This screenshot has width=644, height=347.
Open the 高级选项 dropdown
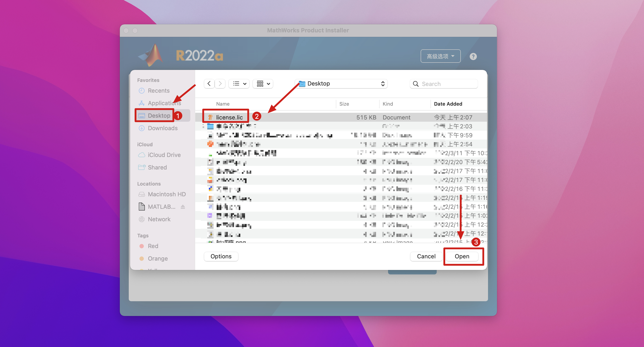click(x=440, y=56)
